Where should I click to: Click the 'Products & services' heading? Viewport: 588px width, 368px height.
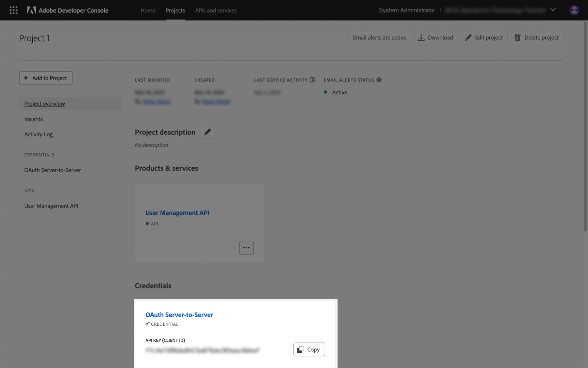[166, 168]
